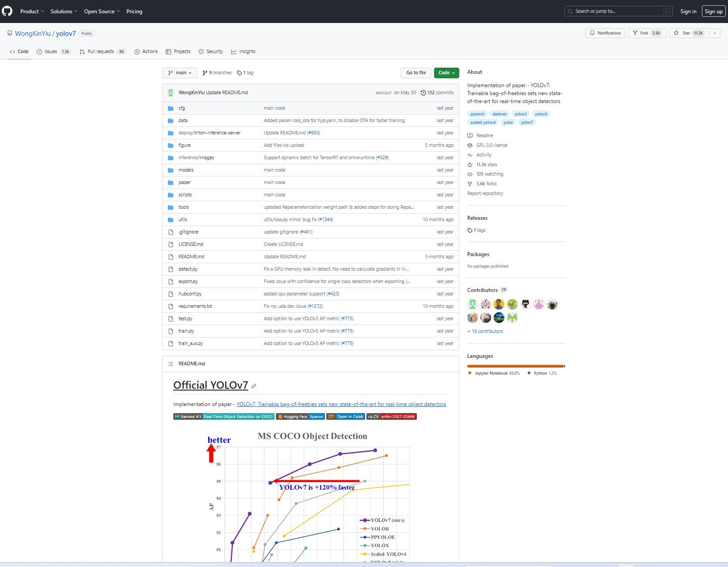Viewport: 728px width, 567px height.
Task: Click the folder icon beside utils
Action: coord(171,220)
